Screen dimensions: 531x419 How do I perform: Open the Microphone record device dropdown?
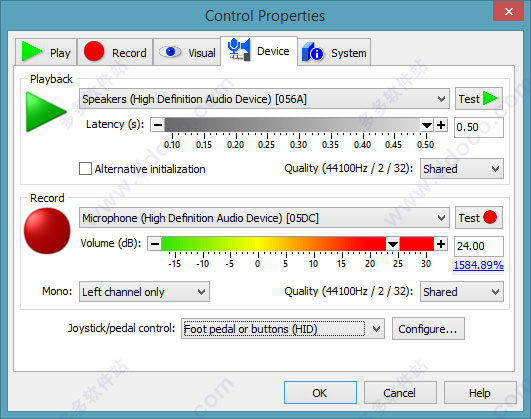click(264, 218)
